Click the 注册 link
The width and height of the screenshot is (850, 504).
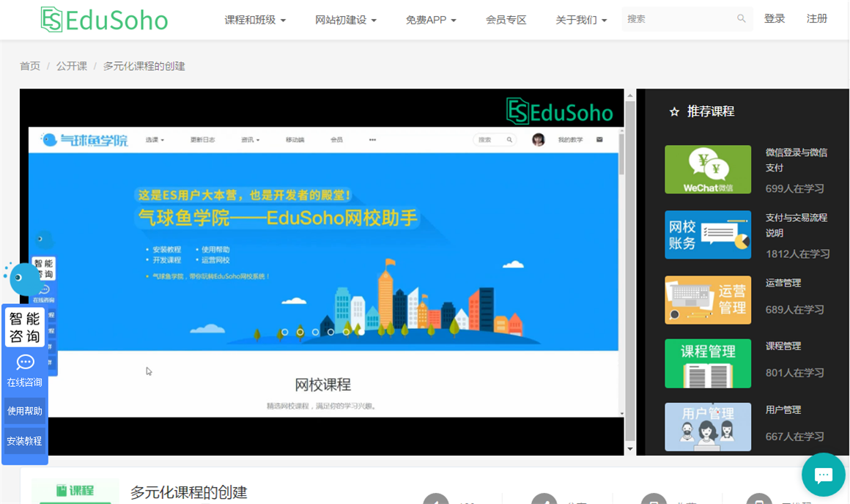point(816,19)
